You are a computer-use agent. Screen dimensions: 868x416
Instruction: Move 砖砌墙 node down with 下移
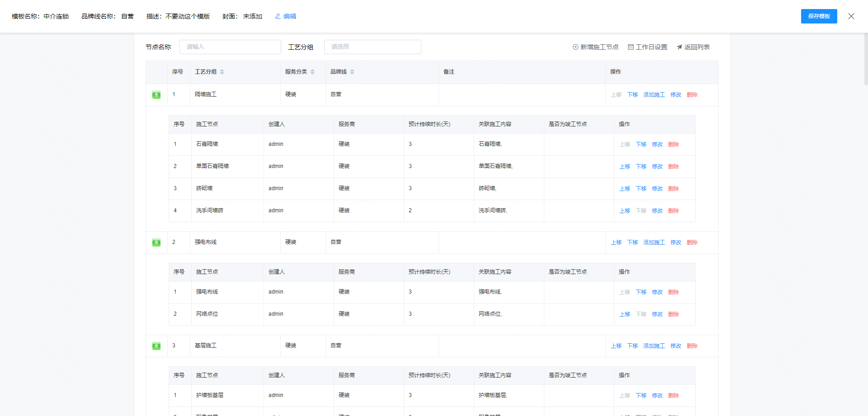[x=641, y=189]
